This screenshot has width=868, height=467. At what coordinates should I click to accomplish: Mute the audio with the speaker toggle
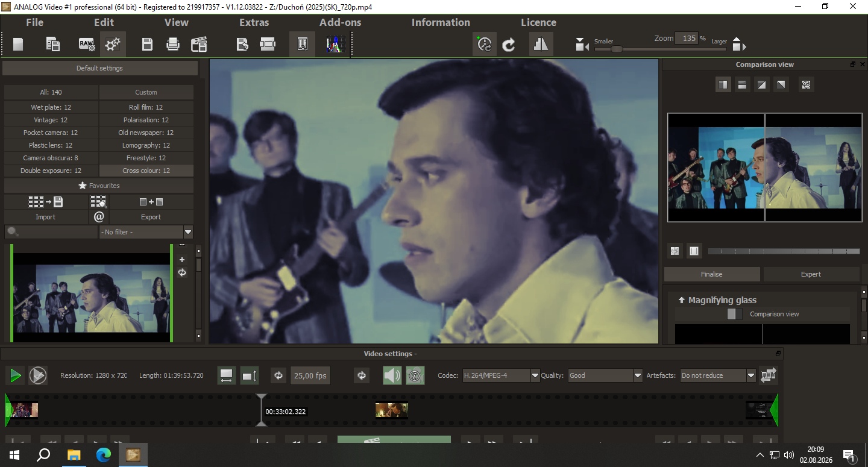tap(392, 375)
